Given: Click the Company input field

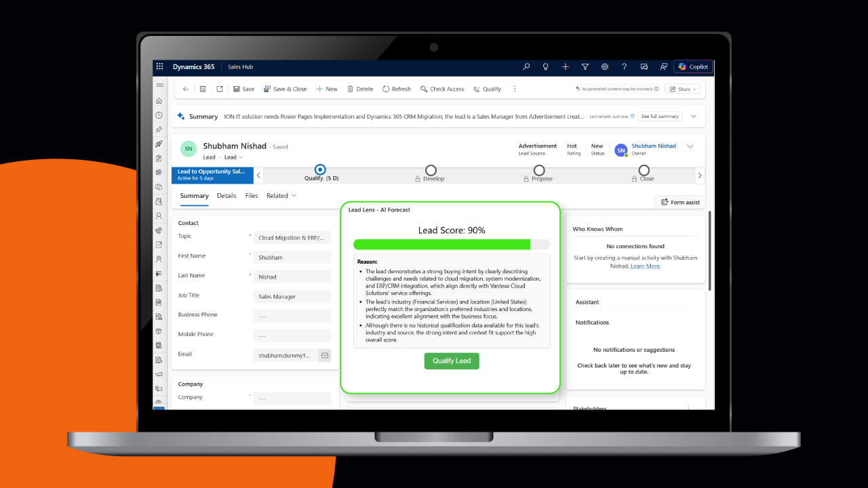Looking at the screenshot, I should pos(292,399).
